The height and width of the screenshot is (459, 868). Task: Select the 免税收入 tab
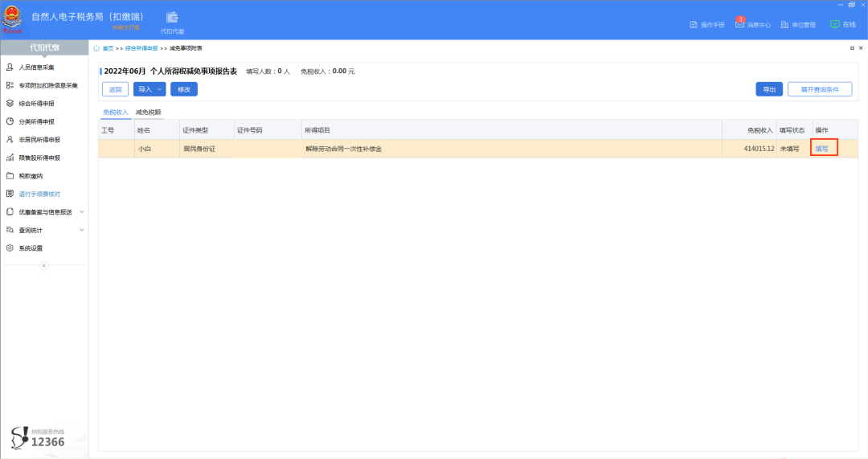coord(115,113)
